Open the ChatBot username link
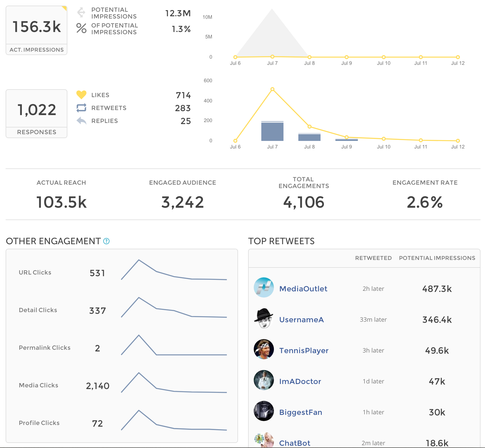This screenshot has height=448, width=485. coord(295,443)
